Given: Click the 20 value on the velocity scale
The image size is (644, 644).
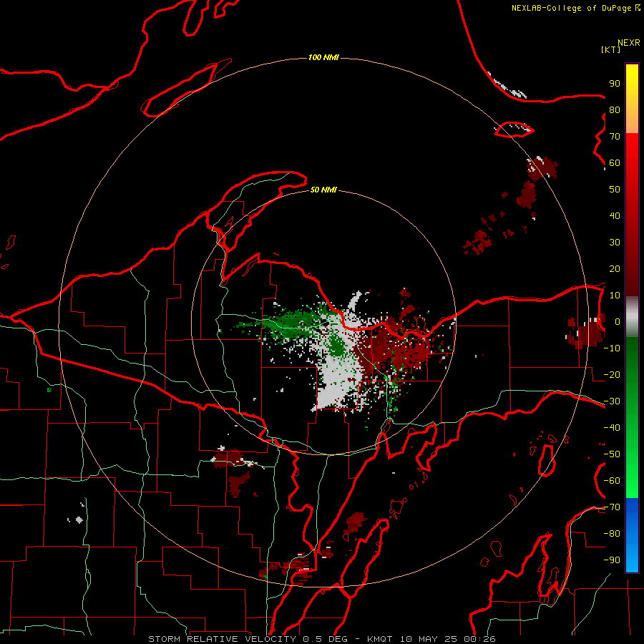Looking at the screenshot, I should 615,268.
